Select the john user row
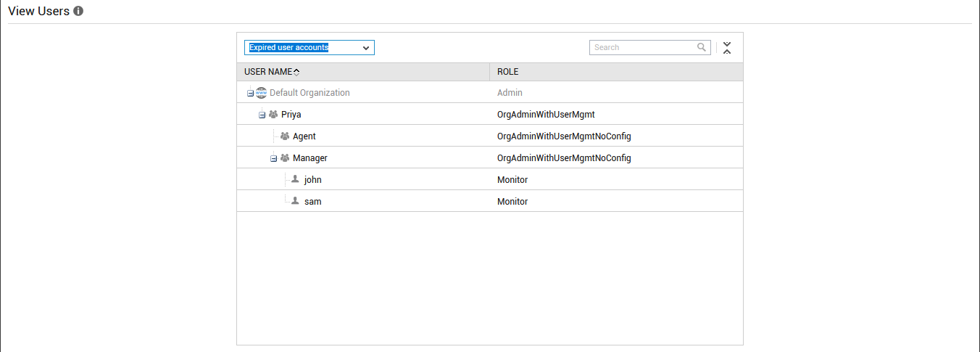 [490, 179]
